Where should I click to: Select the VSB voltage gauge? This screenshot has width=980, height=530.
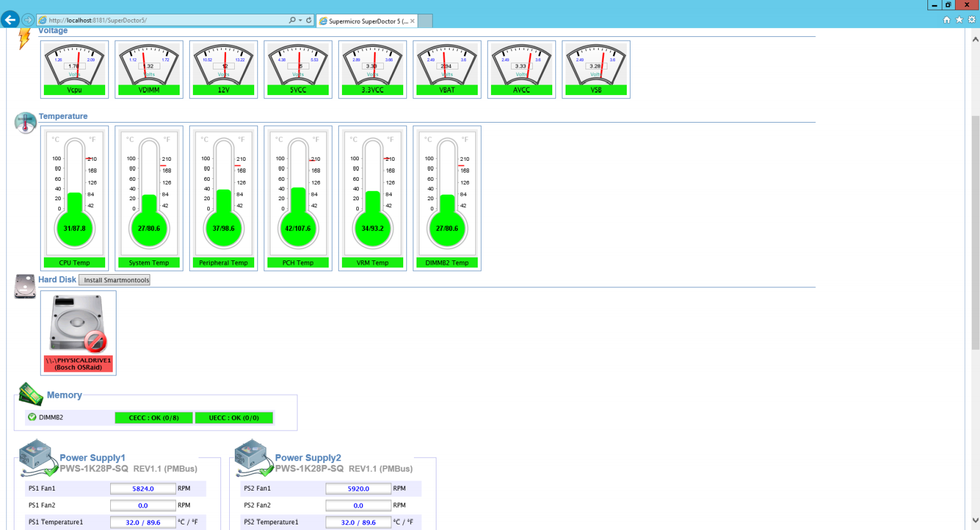pos(596,69)
